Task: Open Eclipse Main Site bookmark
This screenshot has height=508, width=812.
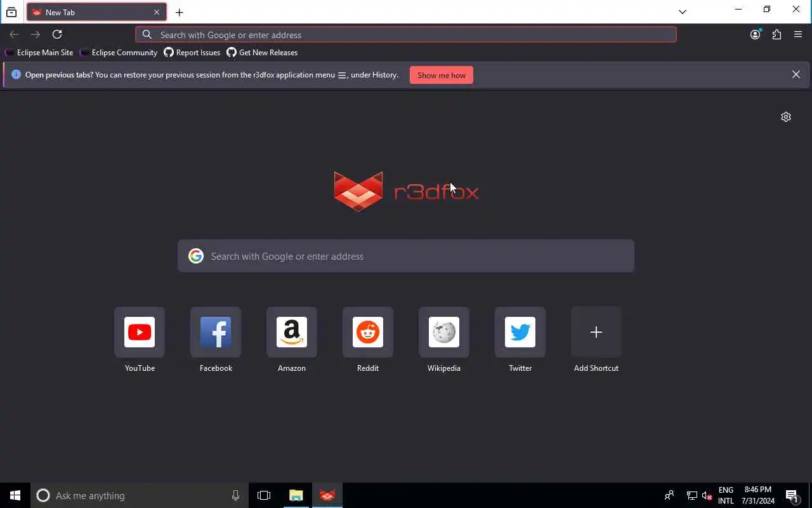Action: 39,53
